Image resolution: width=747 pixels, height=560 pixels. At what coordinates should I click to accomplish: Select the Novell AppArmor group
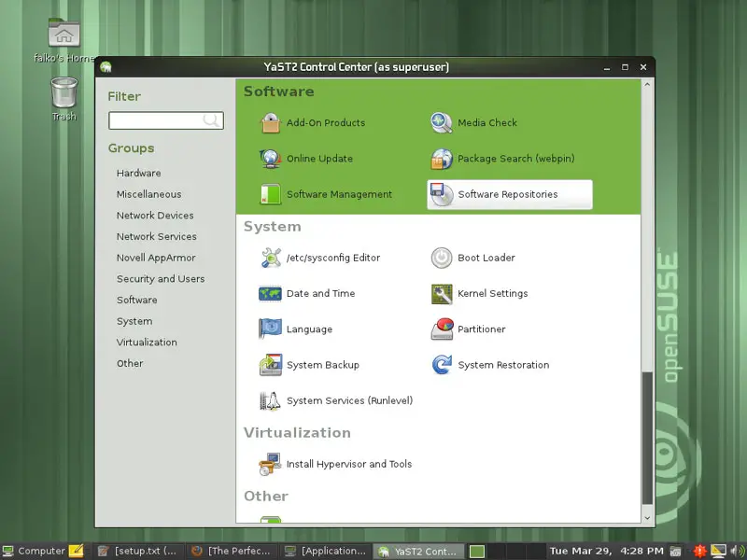point(156,258)
